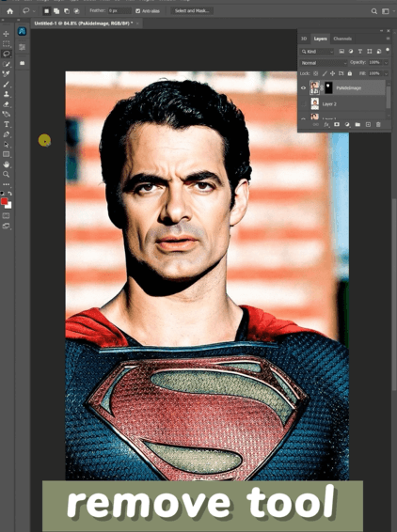The width and height of the screenshot is (397, 532).
Task: Lock transparent pixels
Action: pos(315,73)
